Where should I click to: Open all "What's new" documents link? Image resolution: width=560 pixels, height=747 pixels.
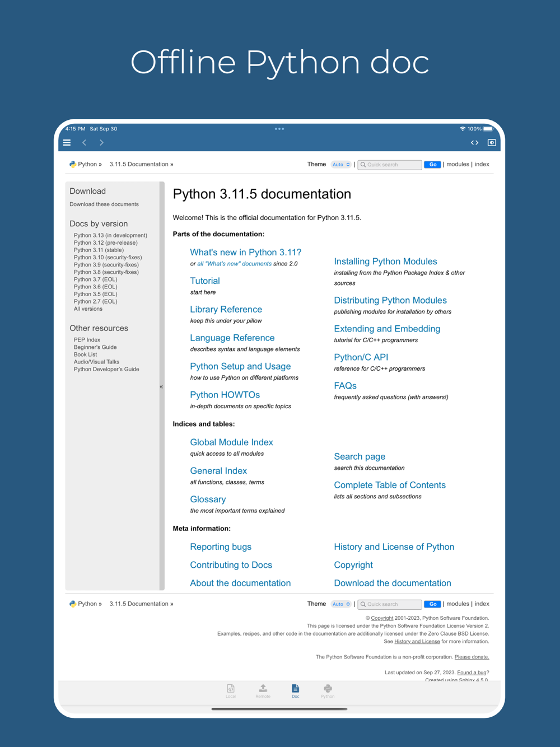pos(234,264)
